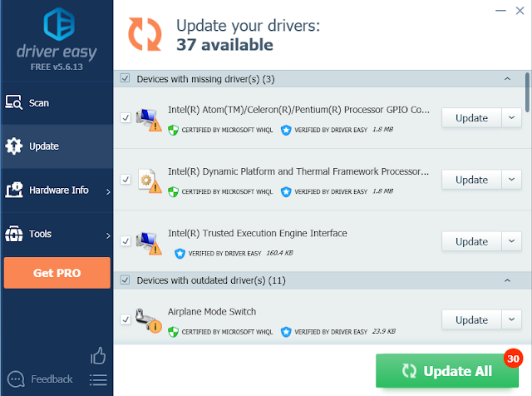532x396 pixels.
Task: Update the Airplane Mode Switch driver
Action: [471, 319]
